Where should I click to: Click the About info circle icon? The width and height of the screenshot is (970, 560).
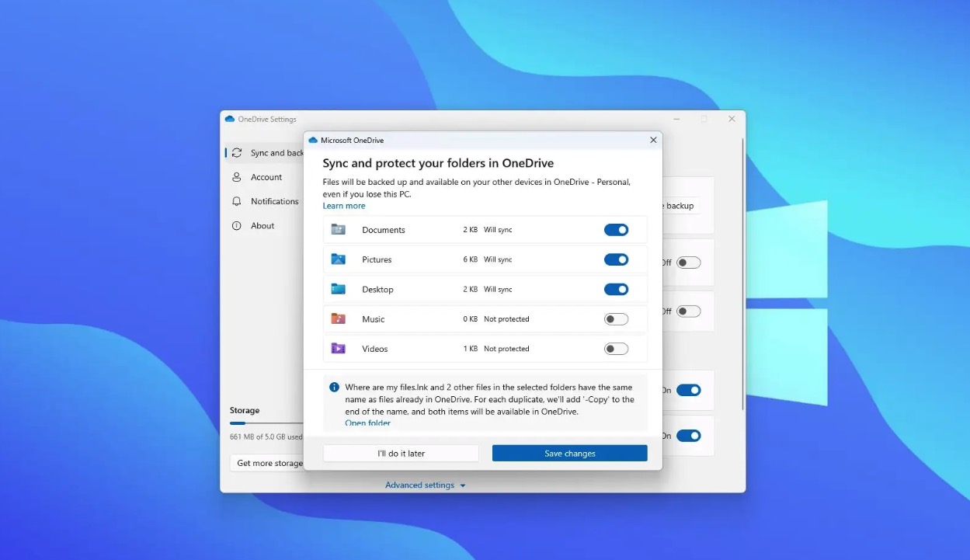[237, 225]
